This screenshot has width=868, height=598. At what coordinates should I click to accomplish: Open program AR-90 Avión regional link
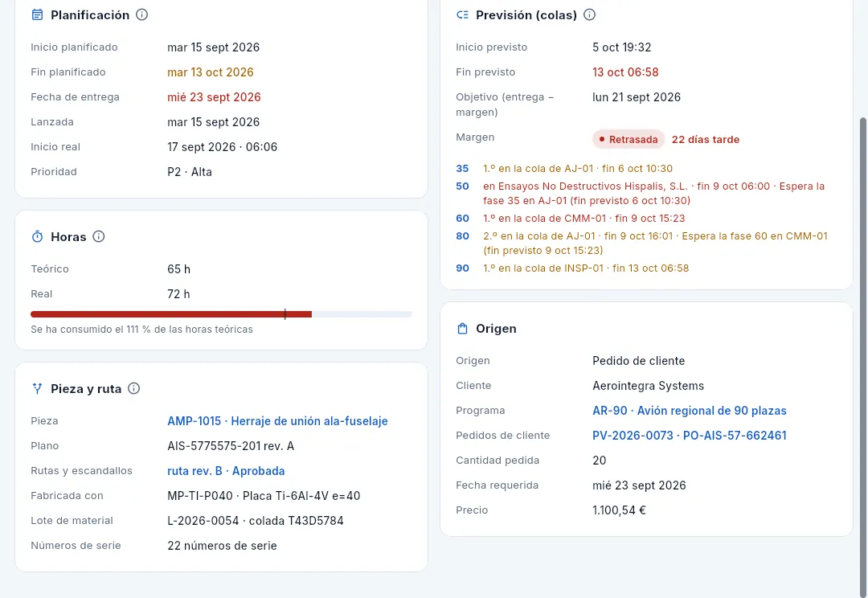(690, 410)
